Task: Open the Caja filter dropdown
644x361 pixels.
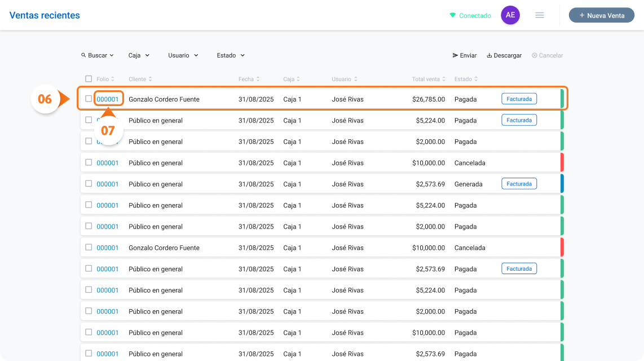Action: coord(139,55)
